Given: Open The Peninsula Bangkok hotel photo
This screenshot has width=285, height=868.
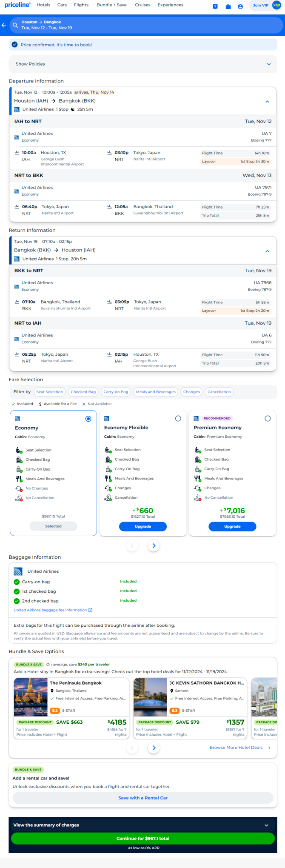Looking at the screenshot, I should (x=31, y=697).
